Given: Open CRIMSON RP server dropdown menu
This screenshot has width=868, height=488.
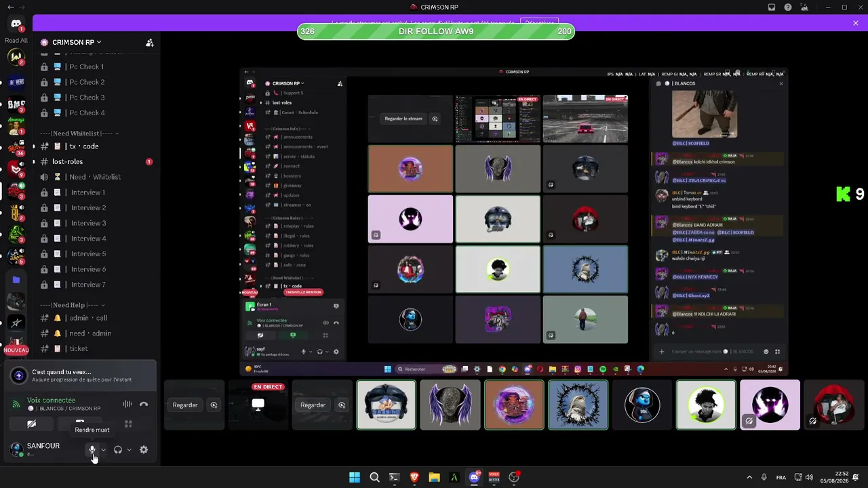Looking at the screenshot, I should click(x=77, y=42).
